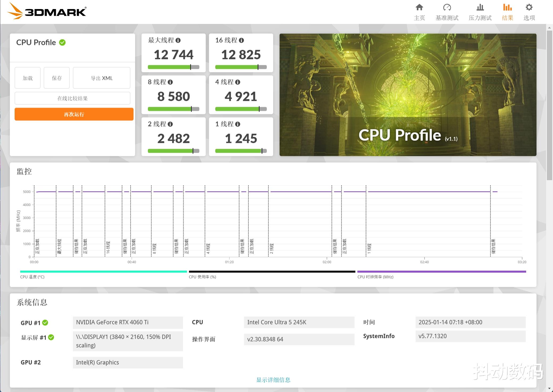The image size is (553, 392).
Task: Click info icon beside 1 线程
Action: coord(238,124)
